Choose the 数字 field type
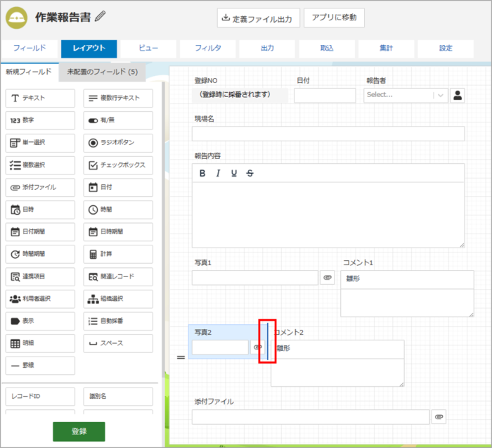The height and width of the screenshot is (448, 492). [40, 120]
